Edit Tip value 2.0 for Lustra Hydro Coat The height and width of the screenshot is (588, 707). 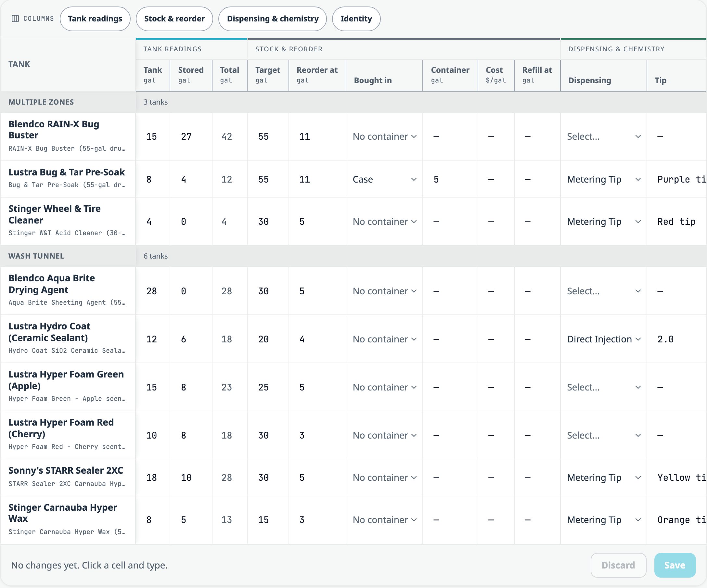[x=677, y=339]
